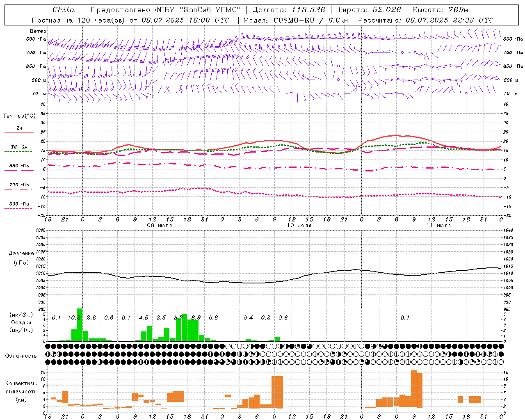Click the "(гПа)" pressure unit label
The width and height of the screenshot is (525, 420).
click(x=21, y=263)
